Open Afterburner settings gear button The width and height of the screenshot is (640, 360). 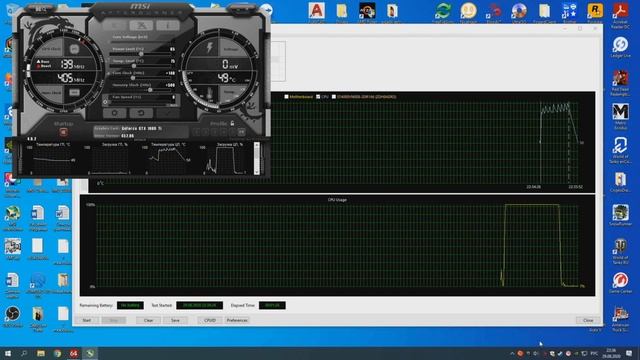(x=115, y=113)
